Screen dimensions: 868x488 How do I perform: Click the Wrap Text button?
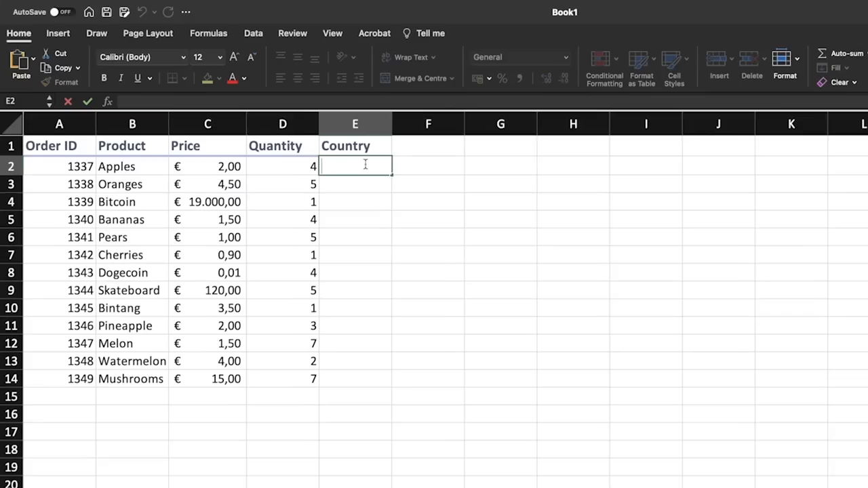coord(408,58)
